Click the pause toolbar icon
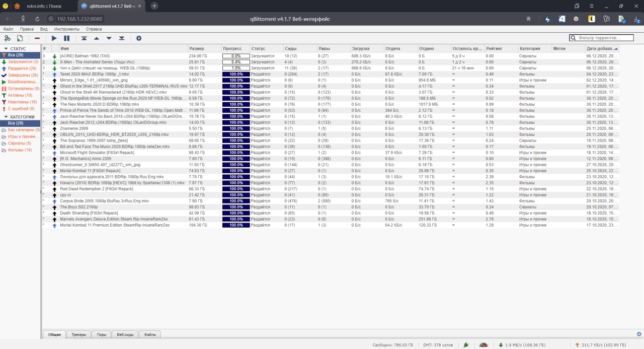The width and height of the screenshot is (644, 349). 66,38
